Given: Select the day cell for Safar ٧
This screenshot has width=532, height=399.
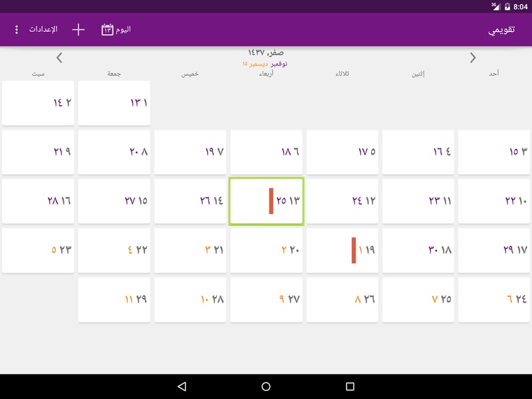Looking at the screenshot, I should click(190, 152).
